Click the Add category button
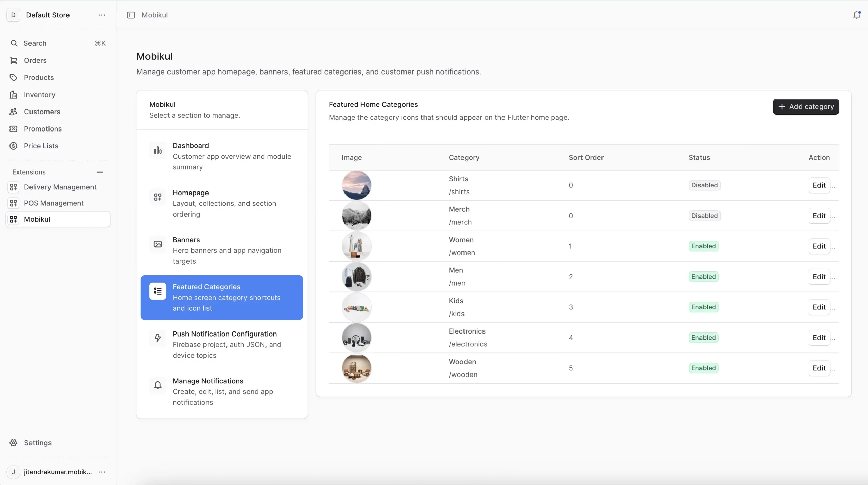This screenshot has height=485, width=868. [x=806, y=107]
